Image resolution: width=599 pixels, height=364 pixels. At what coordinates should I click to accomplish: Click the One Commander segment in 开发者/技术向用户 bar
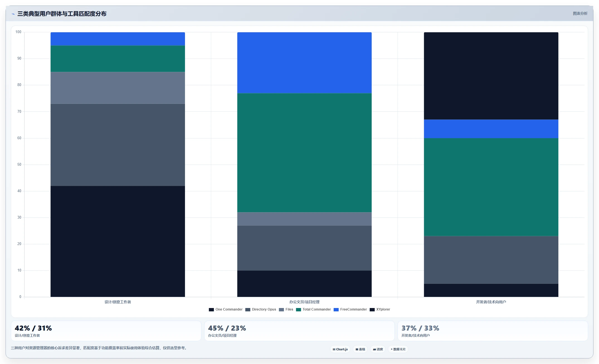pyautogui.click(x=491, y=290)
